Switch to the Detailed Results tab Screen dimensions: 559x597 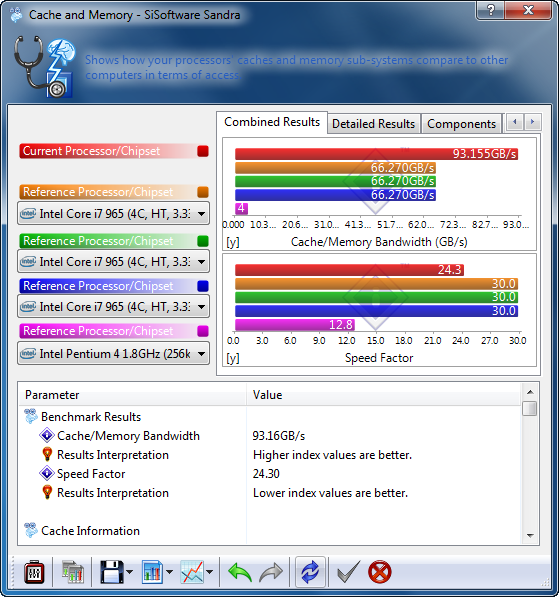373,124
